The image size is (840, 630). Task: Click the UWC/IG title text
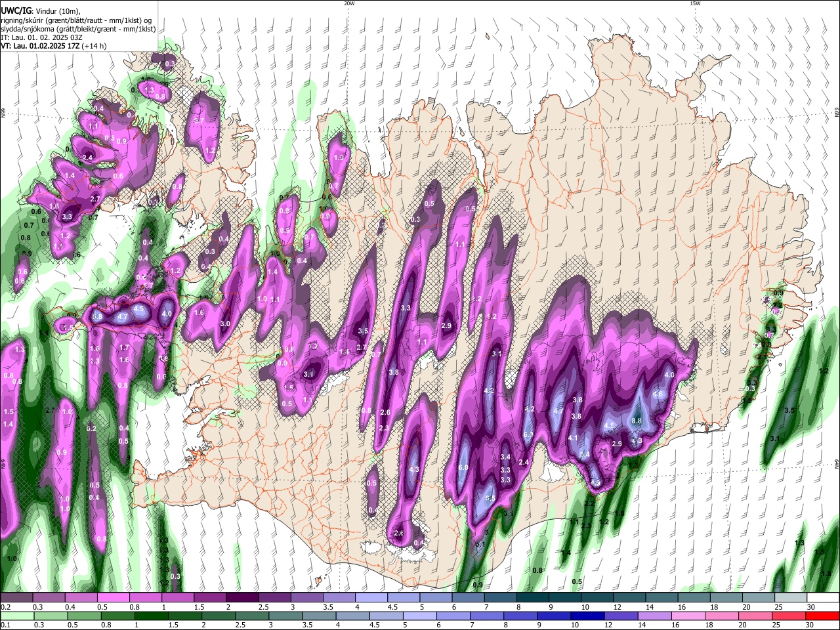(x=16, y=10)
